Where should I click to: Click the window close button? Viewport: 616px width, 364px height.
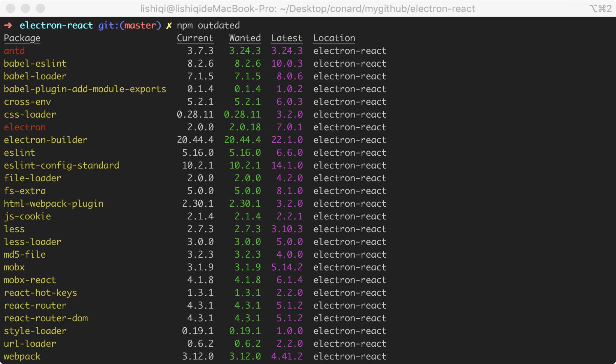[11, 8]
